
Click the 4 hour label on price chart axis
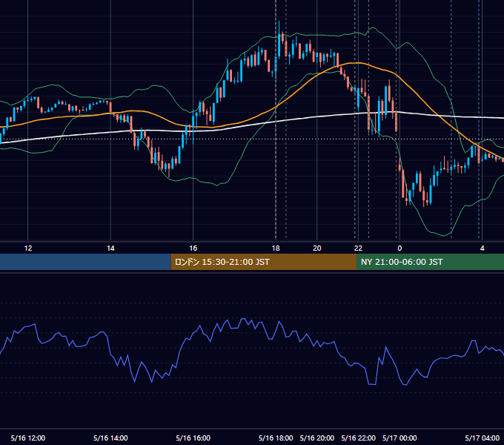pyautogui.click(x=482, y=248)
